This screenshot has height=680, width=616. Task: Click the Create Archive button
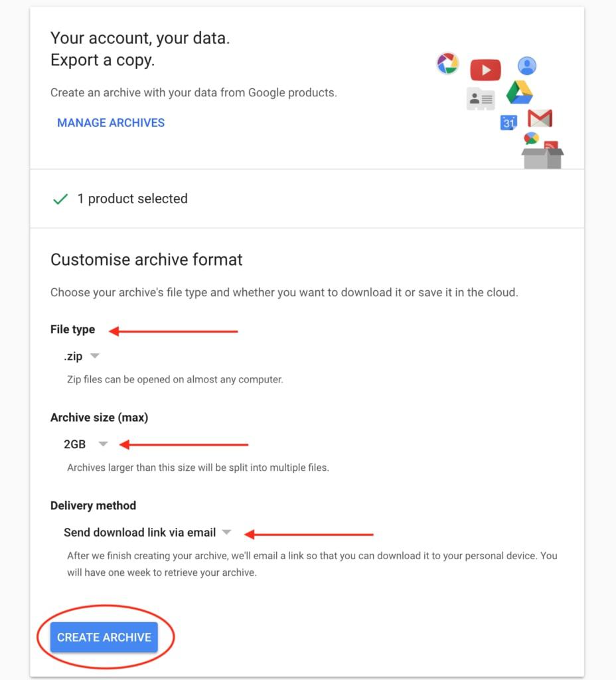tap(104, 637)
